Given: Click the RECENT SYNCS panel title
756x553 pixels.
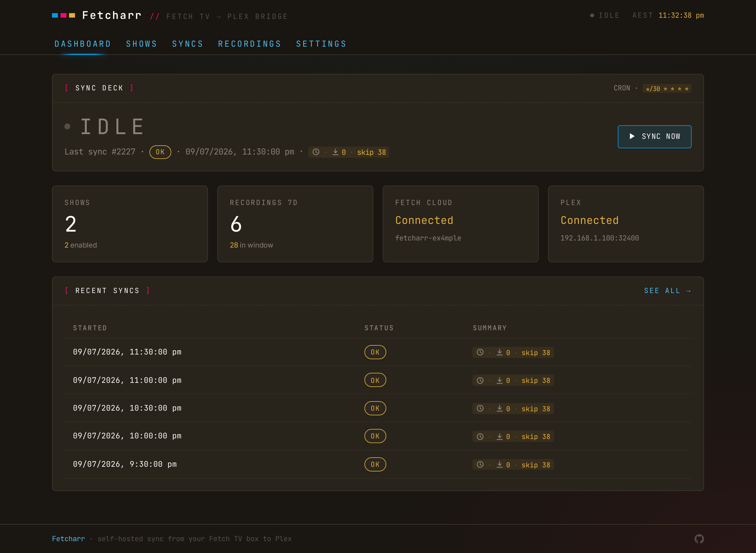Looking at the screenshot, I should 107,291.
